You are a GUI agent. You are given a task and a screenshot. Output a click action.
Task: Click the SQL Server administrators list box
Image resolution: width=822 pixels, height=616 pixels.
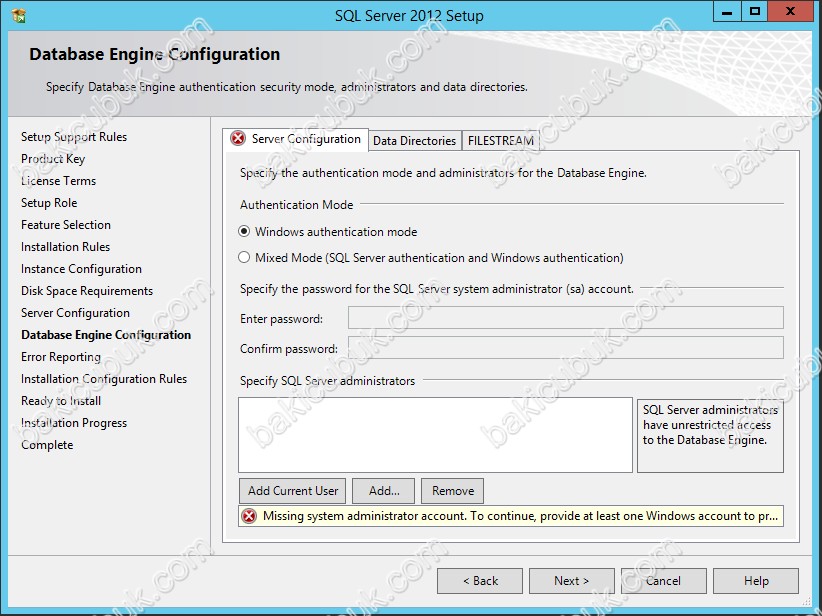click(435, 435)
